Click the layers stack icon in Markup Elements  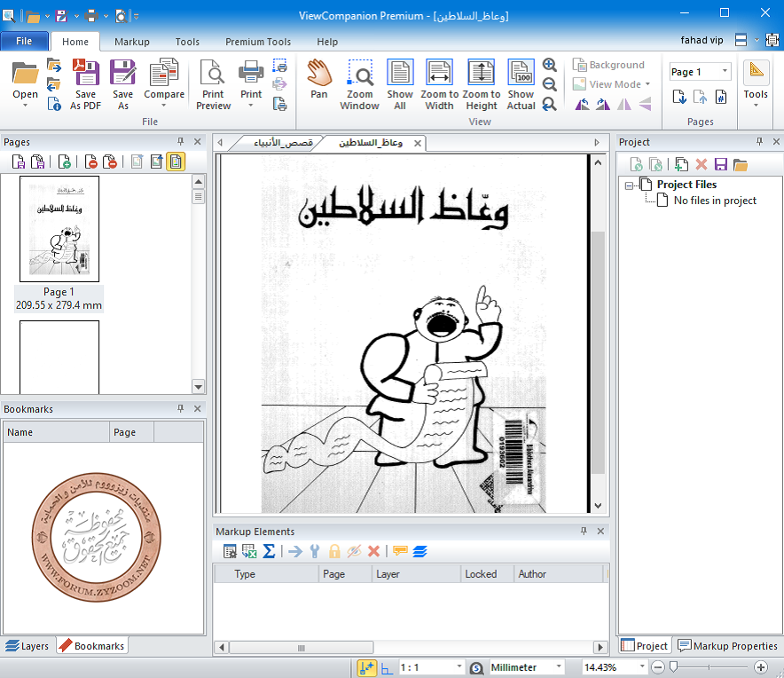coord(420,551)
